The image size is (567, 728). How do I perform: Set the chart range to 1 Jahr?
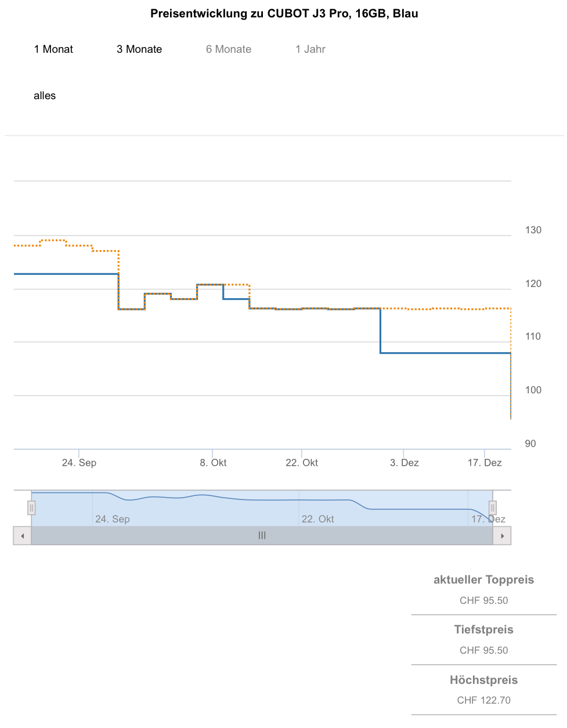click(310, 49)
